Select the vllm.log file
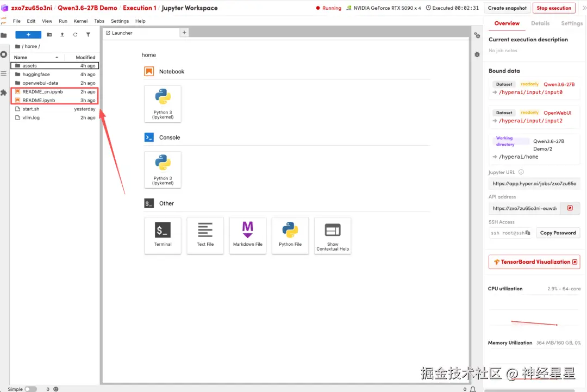587x392 pixels. (x=55, y=117)
